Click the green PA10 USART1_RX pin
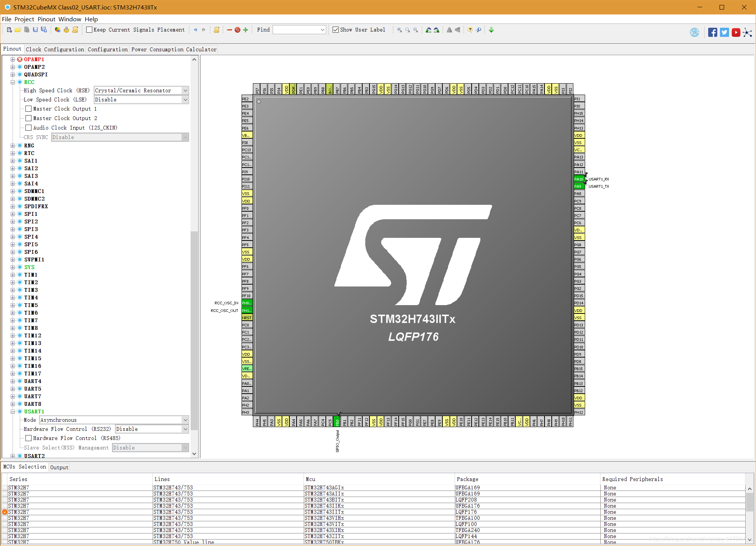 (579, 179)
